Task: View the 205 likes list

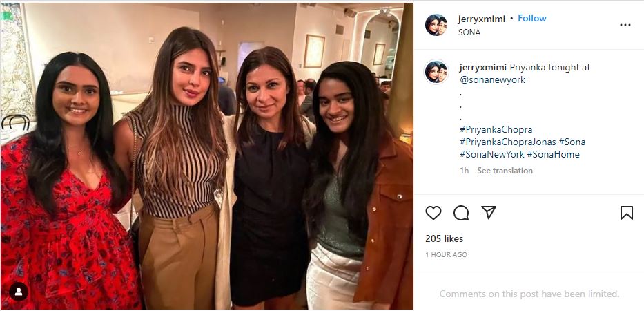Action: tap(444, 238)
